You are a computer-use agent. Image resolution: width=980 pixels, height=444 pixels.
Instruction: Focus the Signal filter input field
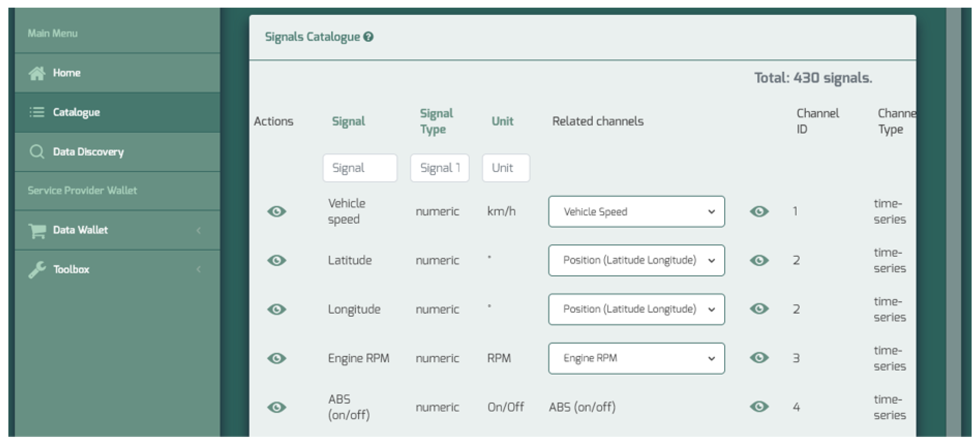coord(359,168)
